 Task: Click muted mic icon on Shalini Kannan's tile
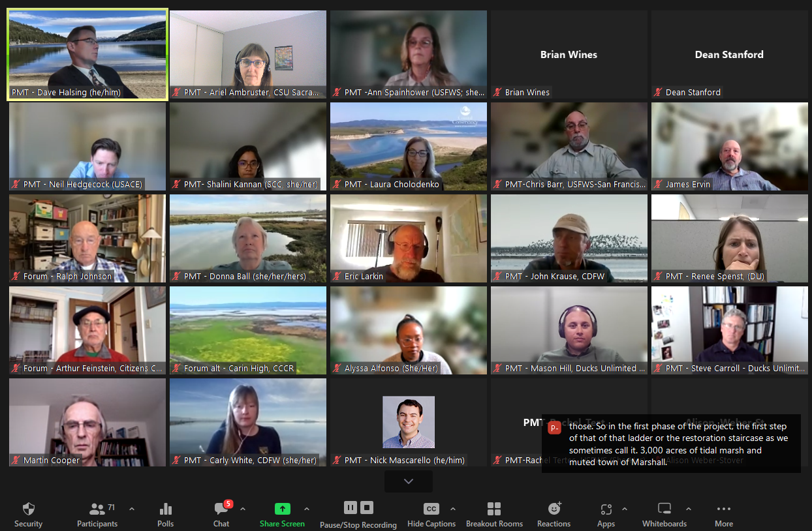click(x=176, y=185)
